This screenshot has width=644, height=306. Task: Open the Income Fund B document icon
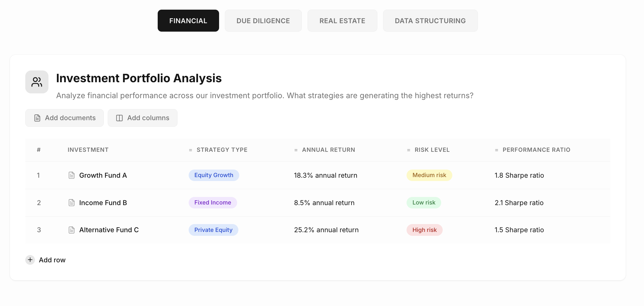click(71, 202)
